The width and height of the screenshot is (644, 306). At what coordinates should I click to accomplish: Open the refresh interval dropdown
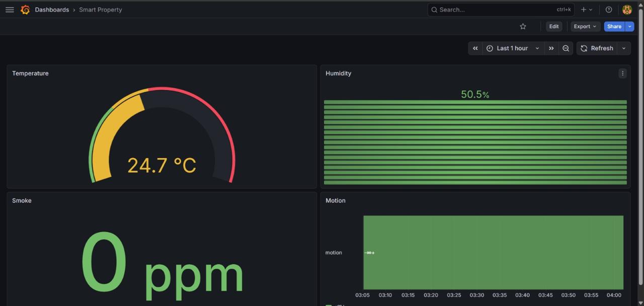[624, 48]
